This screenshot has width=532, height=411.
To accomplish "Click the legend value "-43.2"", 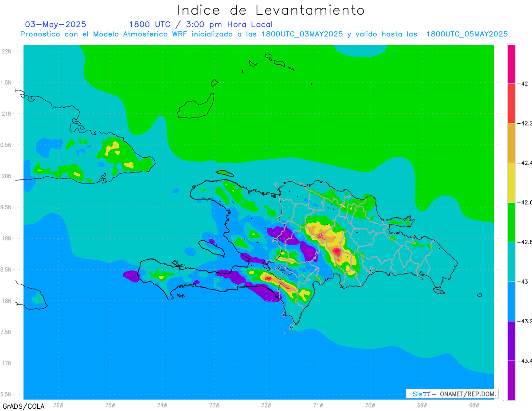I will coord(524,321).
